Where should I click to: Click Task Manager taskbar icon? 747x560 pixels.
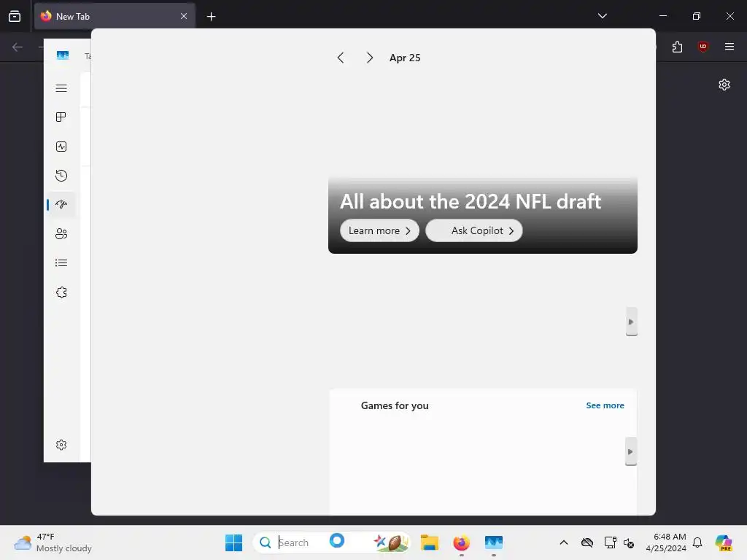click(494, 542)
